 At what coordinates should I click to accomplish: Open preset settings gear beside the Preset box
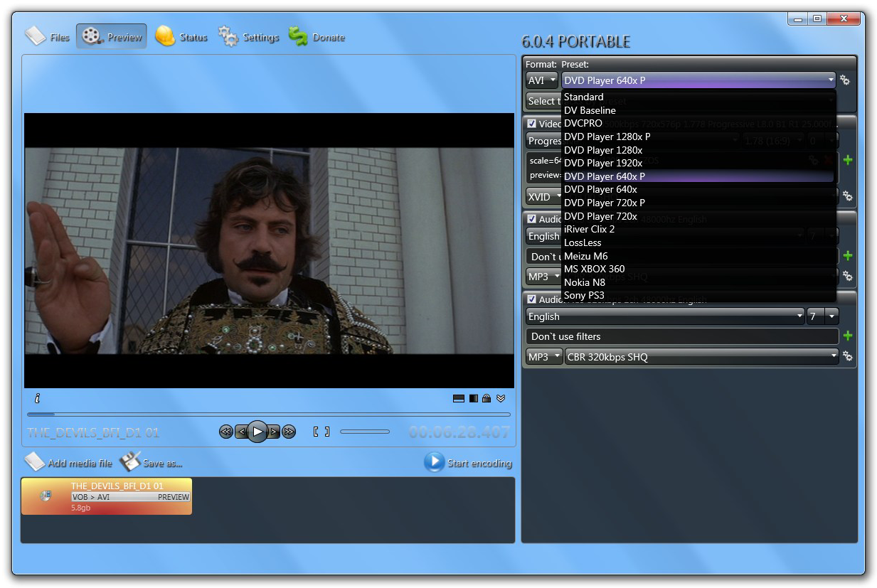coord(845,80)
